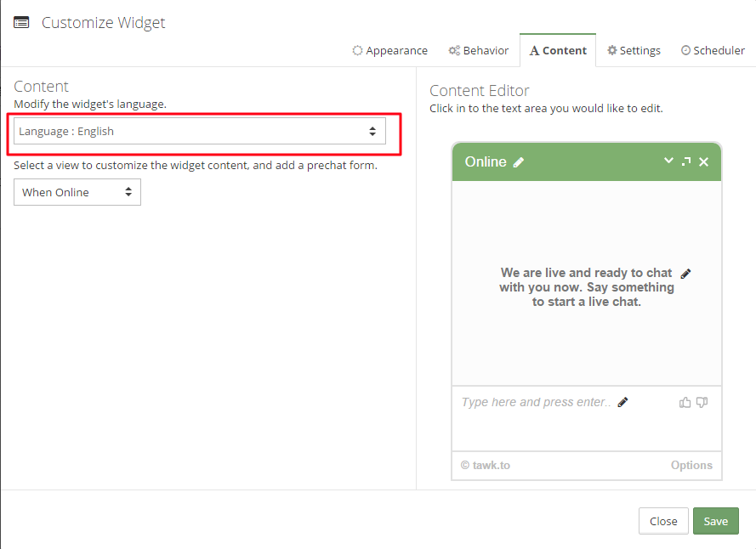Click the tawk.to branding link
The width and height of the screenshot is (756, 549).
(485, 465)
